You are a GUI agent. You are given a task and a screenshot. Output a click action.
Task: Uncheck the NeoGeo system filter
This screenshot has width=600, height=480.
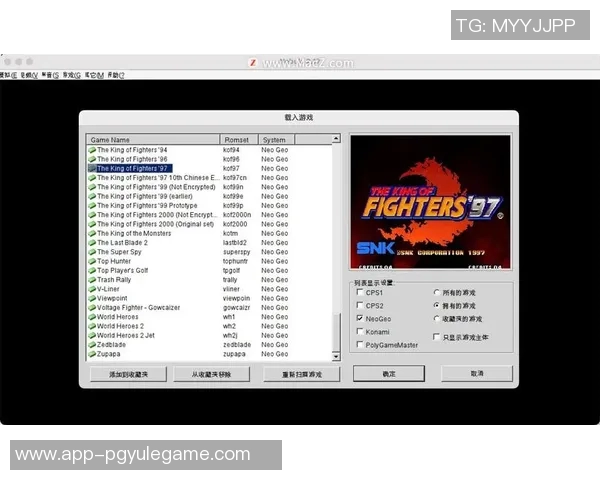(360, 318)
